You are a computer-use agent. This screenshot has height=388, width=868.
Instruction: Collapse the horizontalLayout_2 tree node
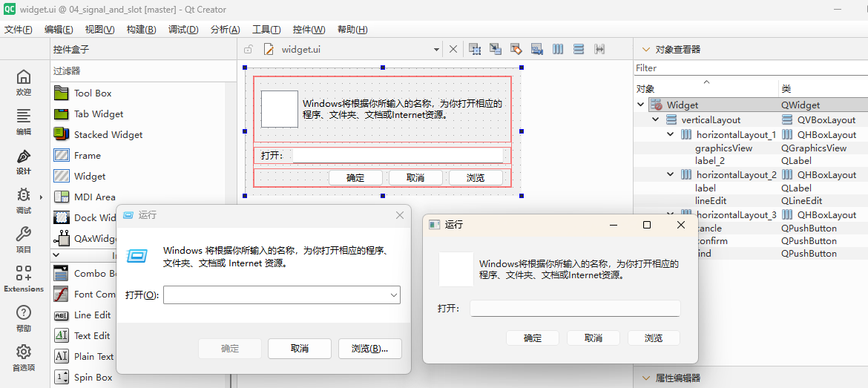[x=671, y=174]
